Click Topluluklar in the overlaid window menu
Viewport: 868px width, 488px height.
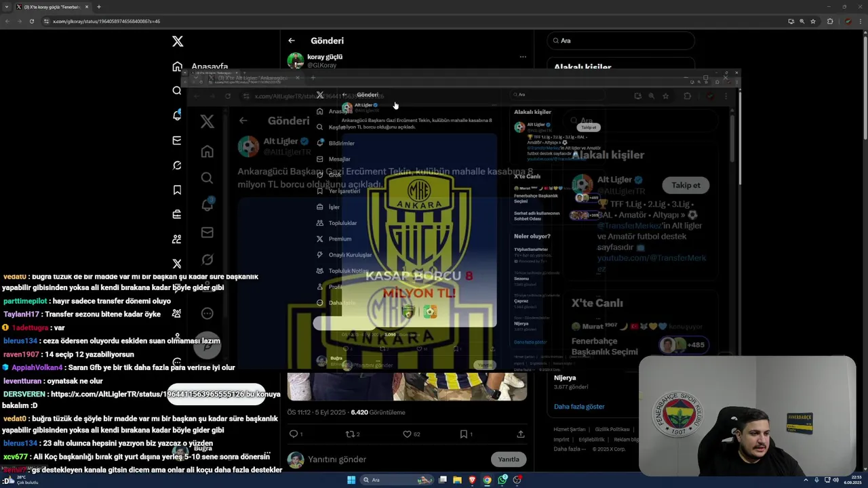pos(342,223)
